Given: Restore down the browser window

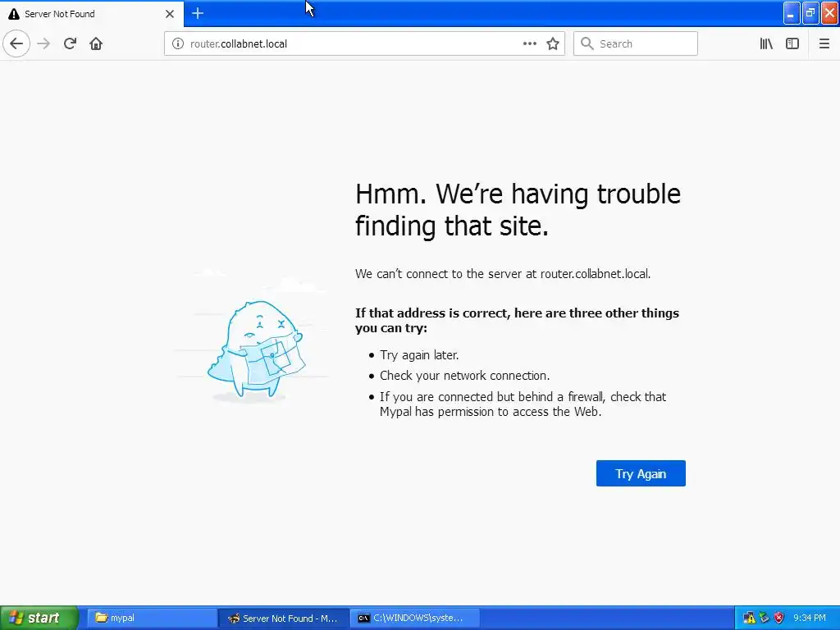Looking at the screenshot, I should [810, 13].
